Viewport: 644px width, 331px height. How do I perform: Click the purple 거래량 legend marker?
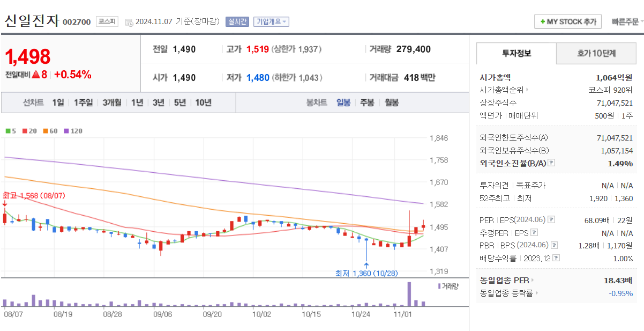(x=439, y=286)
